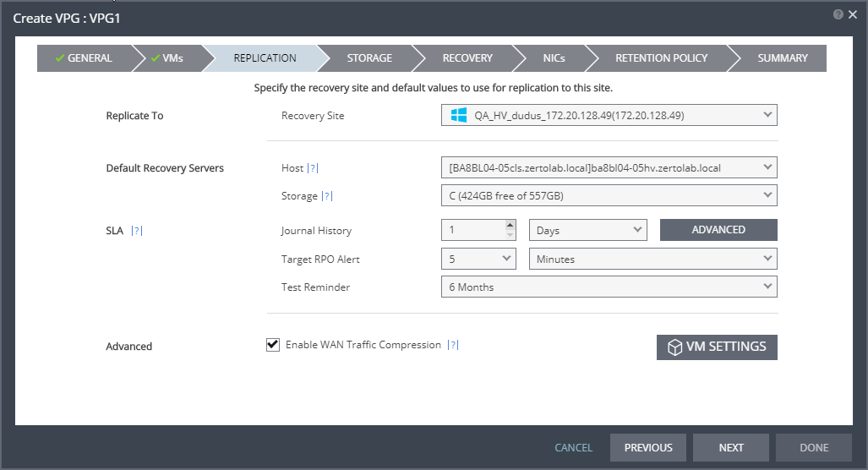The image size is (868, 470).
Task: Open help tooltip for WAN Traffic Compression
Action: (453, 344)
